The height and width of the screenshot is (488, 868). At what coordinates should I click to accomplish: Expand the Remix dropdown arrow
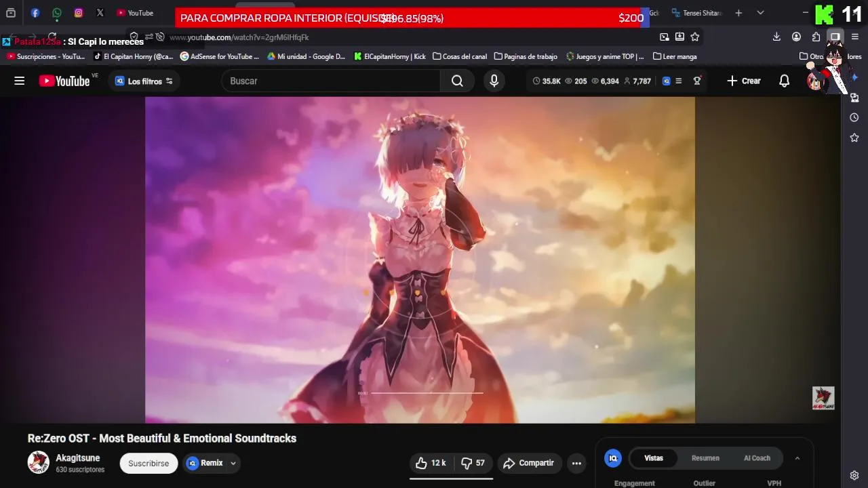coord(233,464)
